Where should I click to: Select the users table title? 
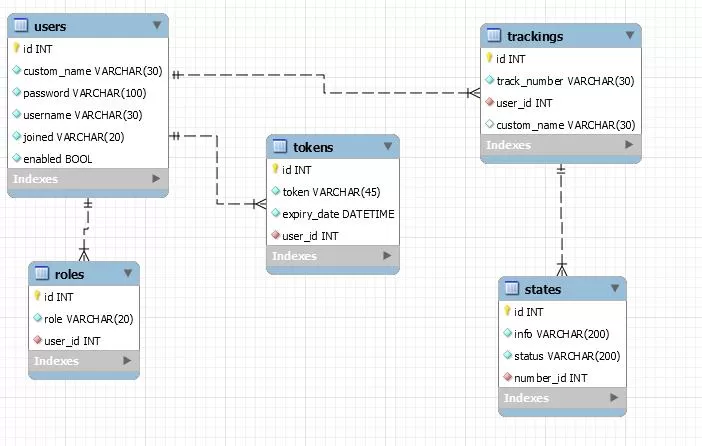50,26
